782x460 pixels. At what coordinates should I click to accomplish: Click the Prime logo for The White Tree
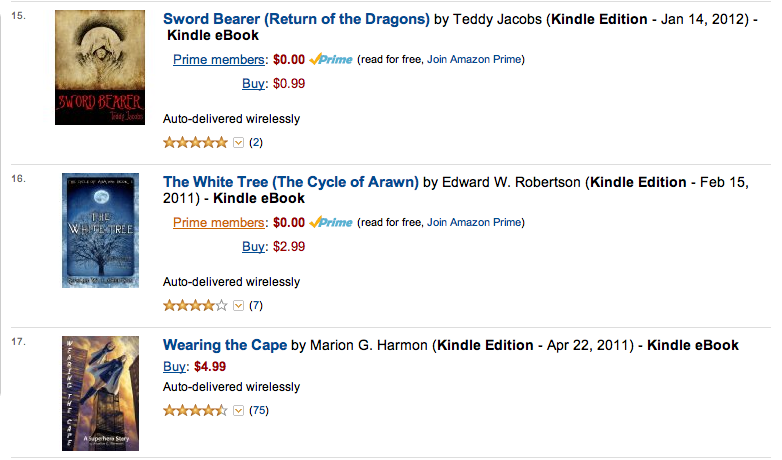(330, 223)
